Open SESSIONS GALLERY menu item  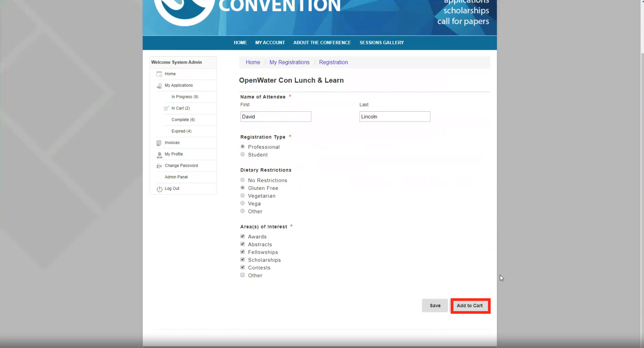(x=382, y=43)
